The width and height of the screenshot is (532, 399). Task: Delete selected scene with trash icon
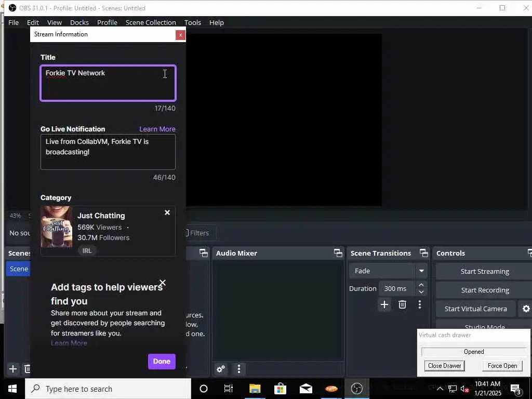(27, 369)
